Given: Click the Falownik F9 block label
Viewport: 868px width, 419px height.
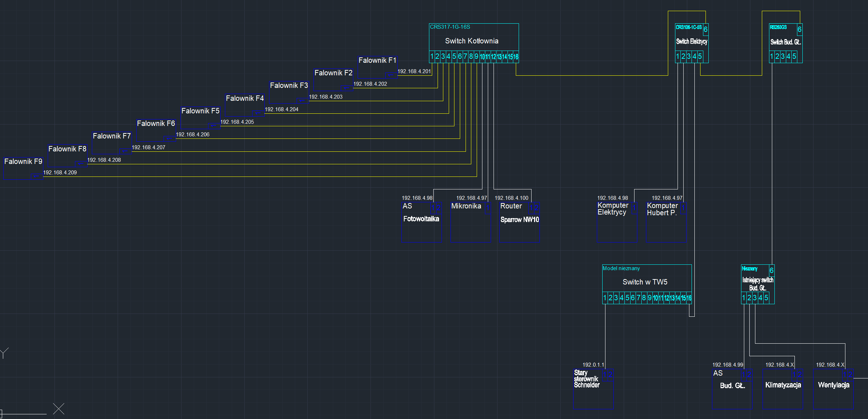Looking at the screenshot, I should [x=23, y=161].
